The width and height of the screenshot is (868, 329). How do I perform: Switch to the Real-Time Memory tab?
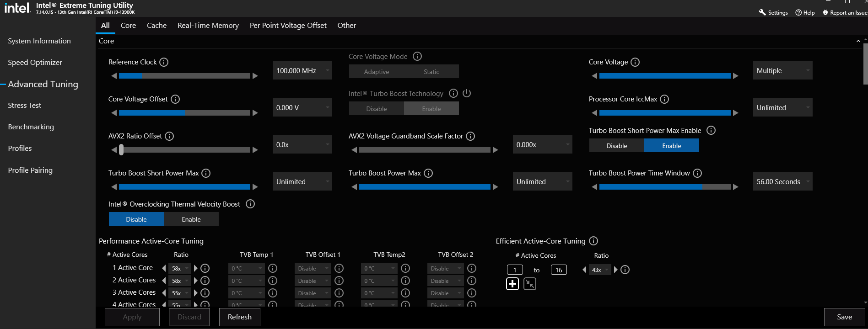(x=208, y=26)
